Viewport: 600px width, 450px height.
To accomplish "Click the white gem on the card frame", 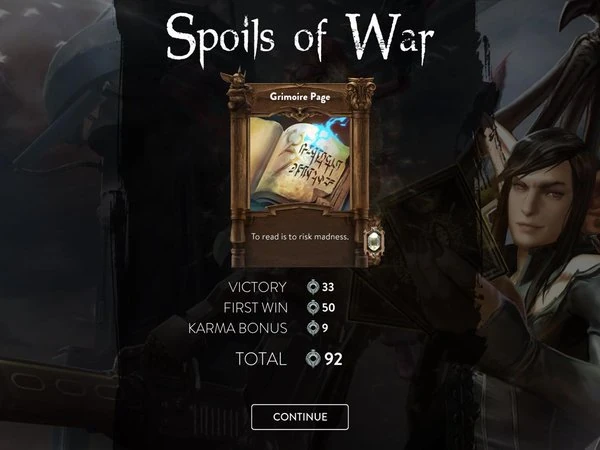I will click(x=374, y=241).
